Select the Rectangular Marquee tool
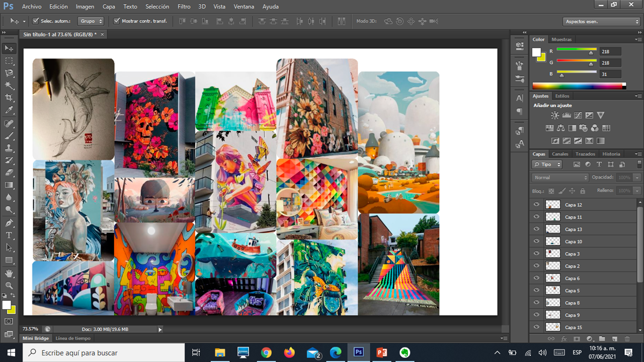 pos(9,61)
